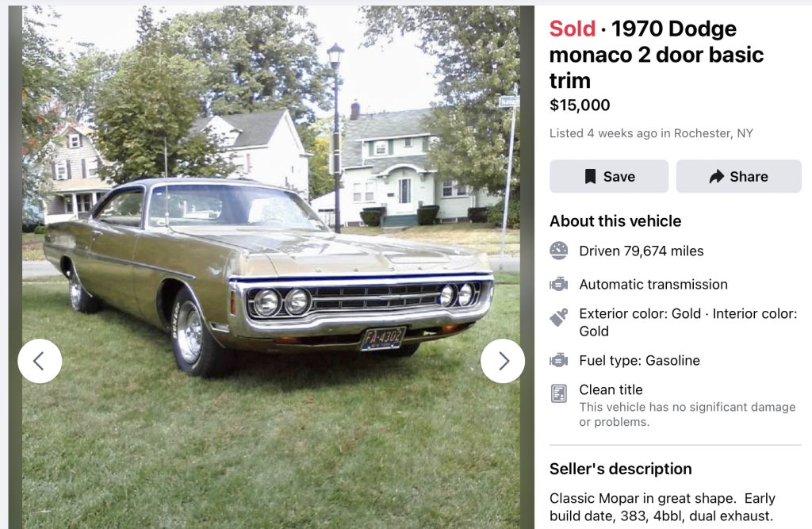Click the paint icon beside Exterior color
812x529 pixels.
point(559,318)
